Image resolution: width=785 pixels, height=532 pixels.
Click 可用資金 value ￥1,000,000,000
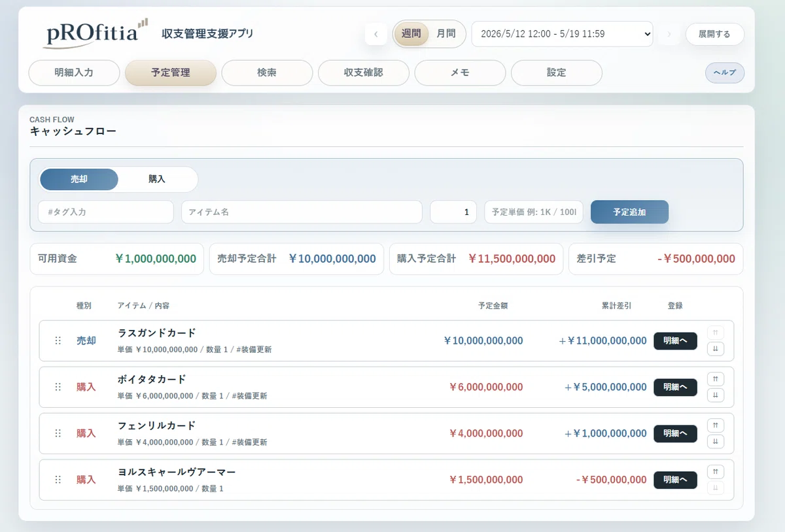tap(155, 259)
